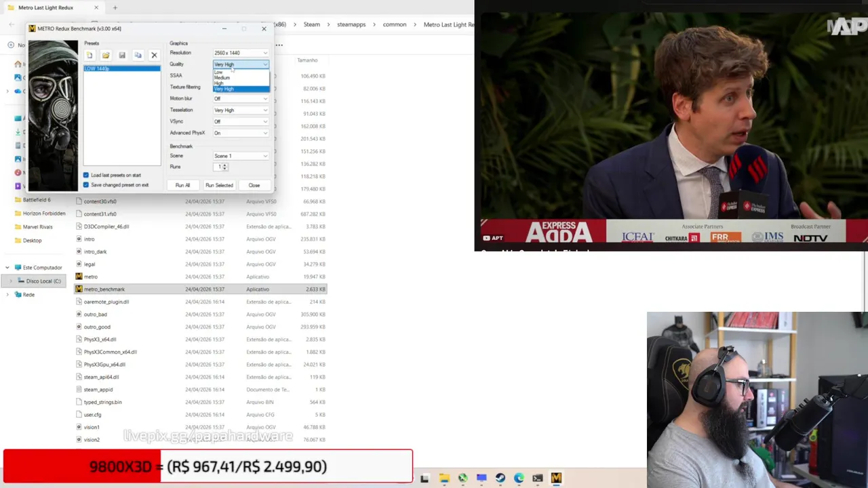Adjust the Runs spinner arrows

224,167
